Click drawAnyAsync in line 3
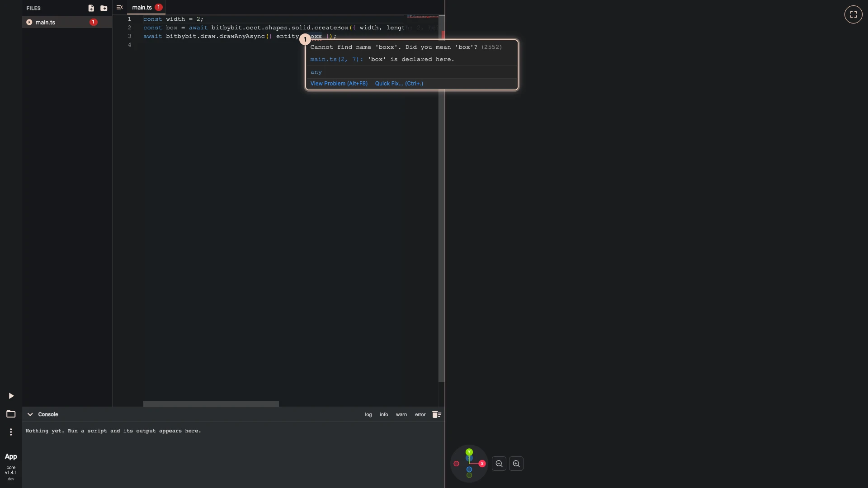 tap(242, 36)
